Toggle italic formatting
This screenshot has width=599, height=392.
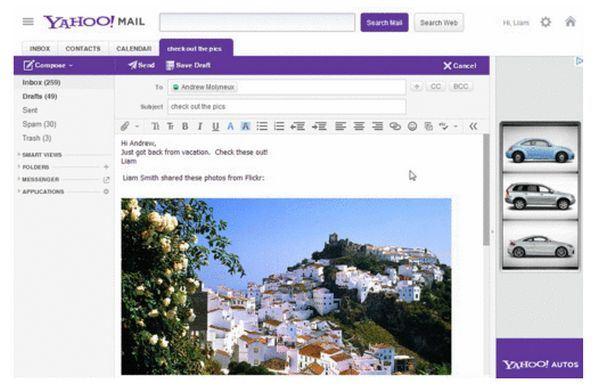[x=200, y=126]
